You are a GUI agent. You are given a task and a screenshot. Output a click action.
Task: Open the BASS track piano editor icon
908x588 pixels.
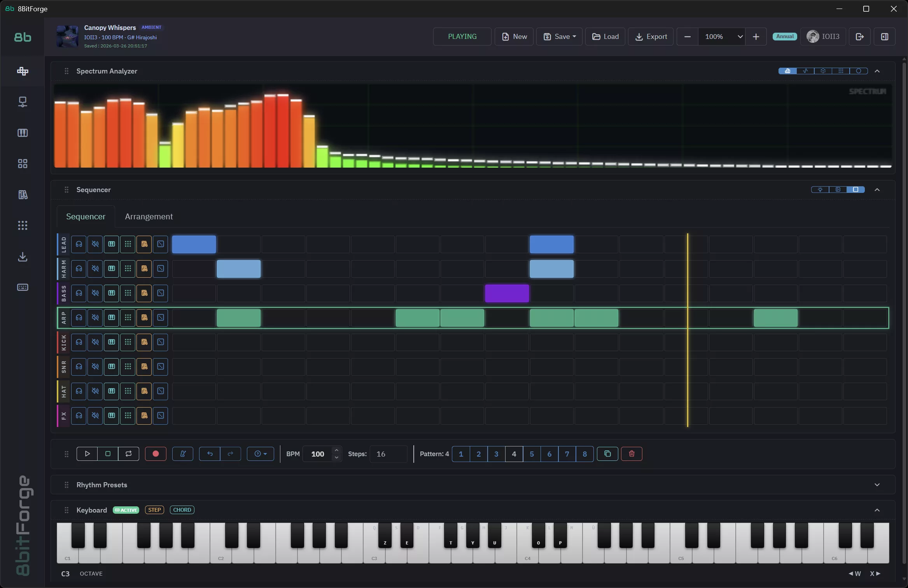pos(112,293)
